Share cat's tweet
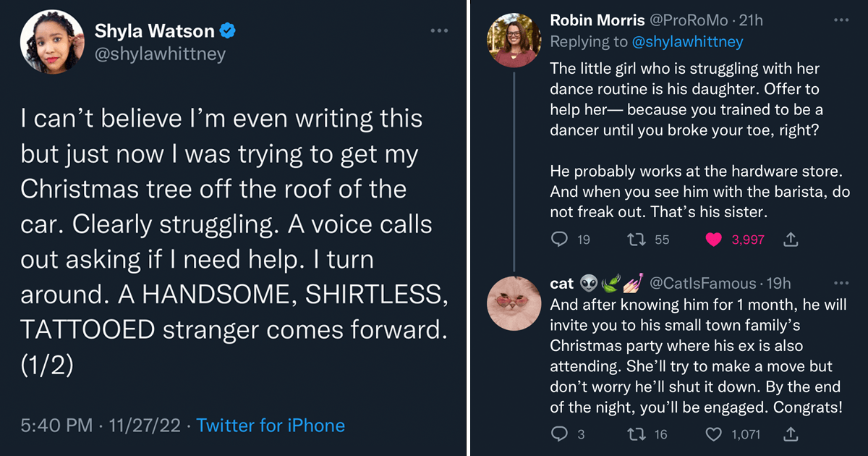 [791, 434]
